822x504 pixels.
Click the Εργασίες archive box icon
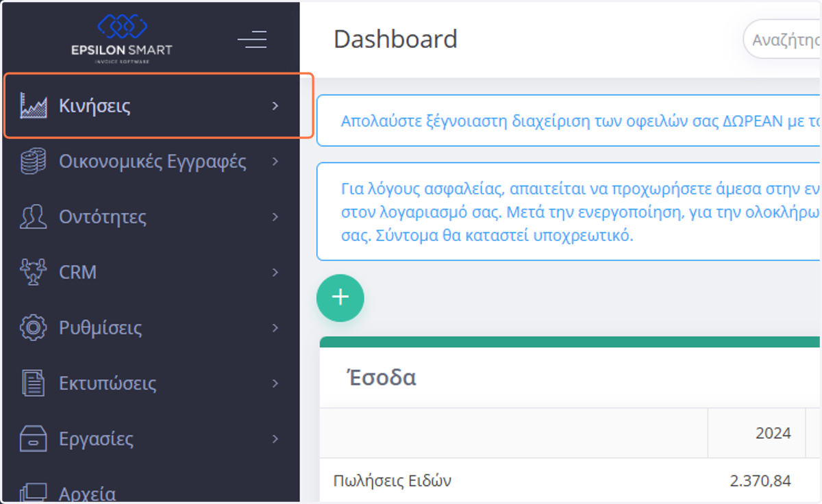click(33, 439)
